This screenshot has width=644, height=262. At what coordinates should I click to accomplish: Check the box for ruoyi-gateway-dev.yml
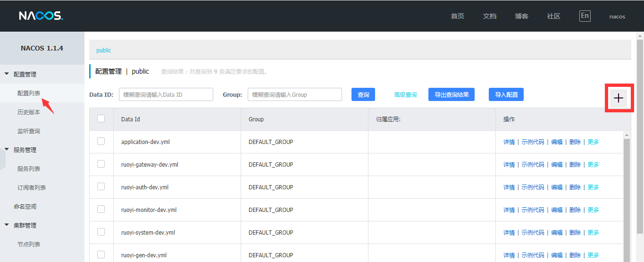(x=101, y=164)
